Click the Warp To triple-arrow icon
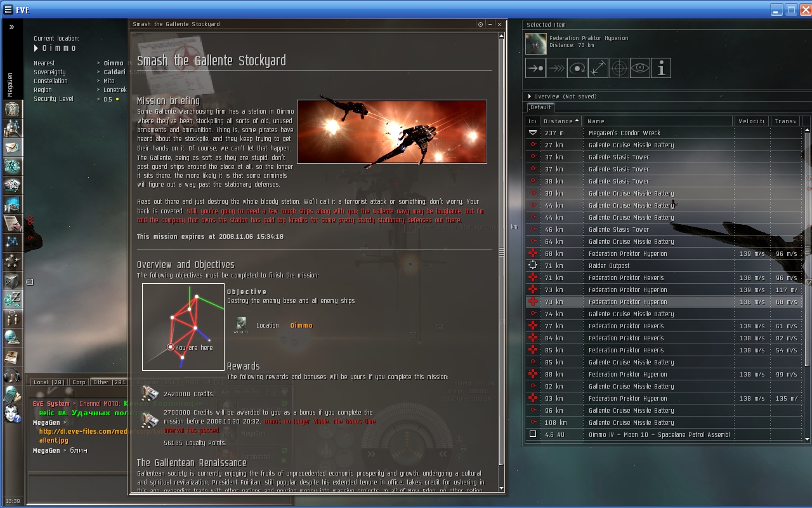Screen dimensions: 812x508 [556, 68]
